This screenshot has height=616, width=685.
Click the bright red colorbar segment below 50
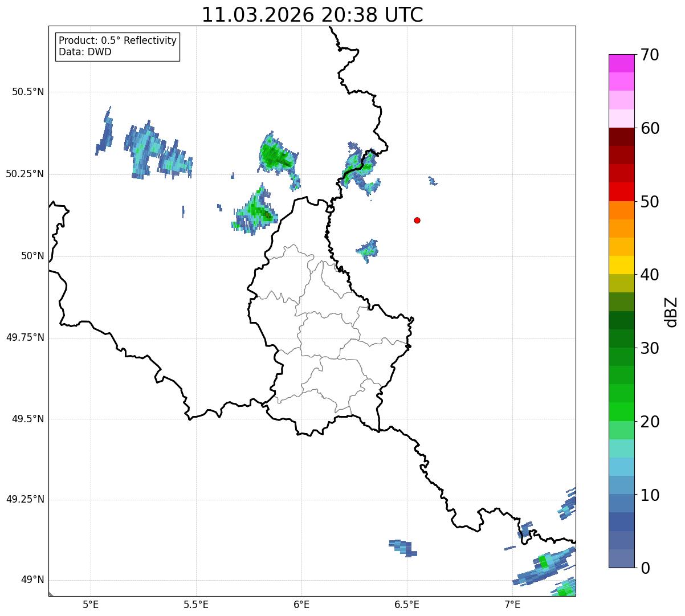[x=621, y=191]
